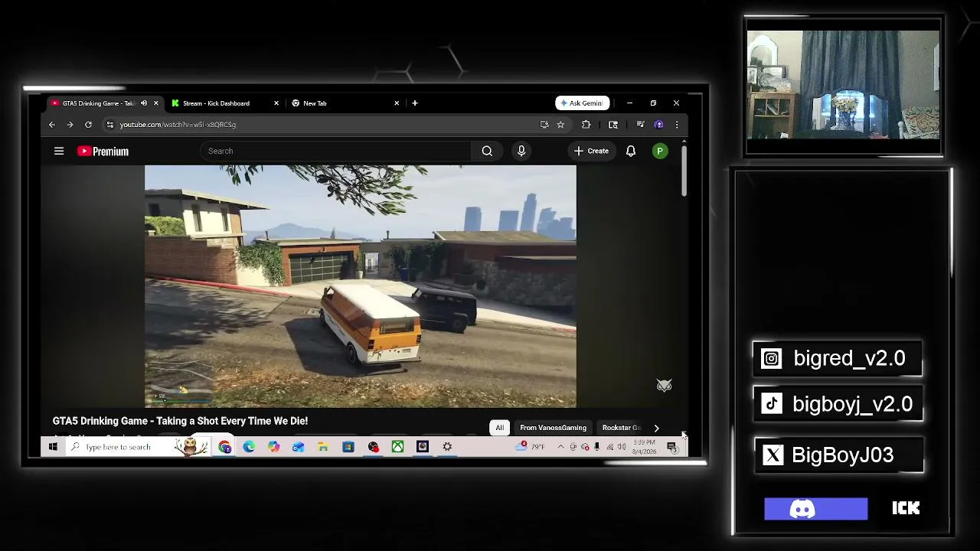Click the youtube.com address bar URL

click(x=178, y=125)
